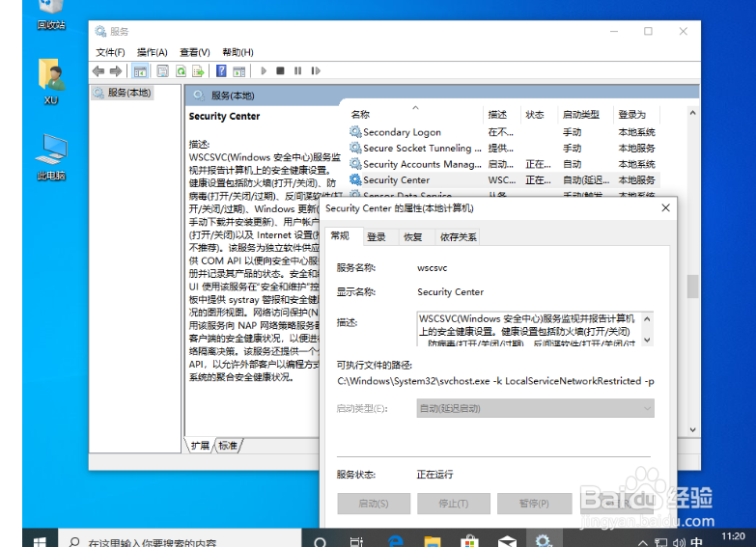This screenshot has height=547, width=756.
Task: Open the 文件(F) menu
Action: (x=110, y=52)
